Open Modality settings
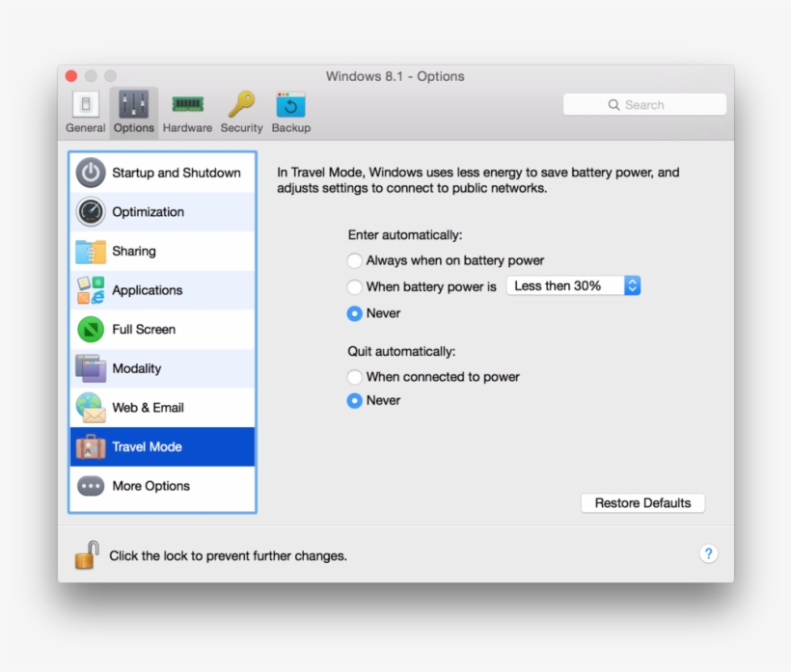The image size is (791, 672). tap(162, 368)
